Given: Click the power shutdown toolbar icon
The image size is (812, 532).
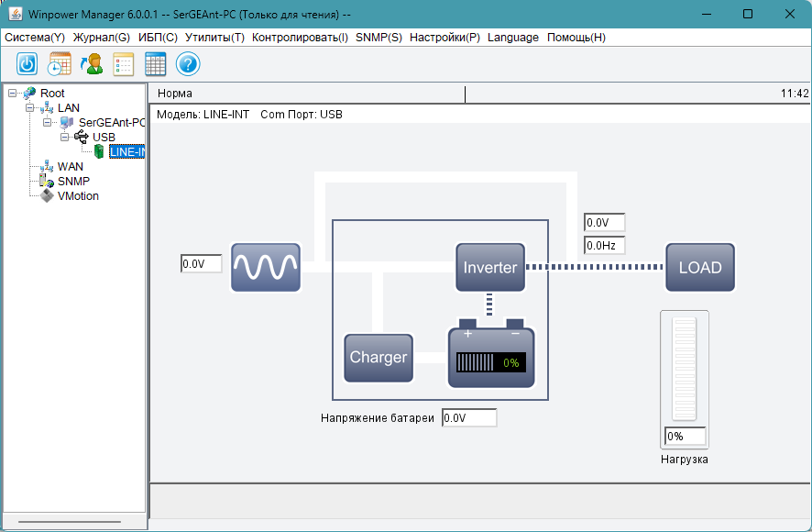Looking at the screenshot, I should [x=27, y=64].
